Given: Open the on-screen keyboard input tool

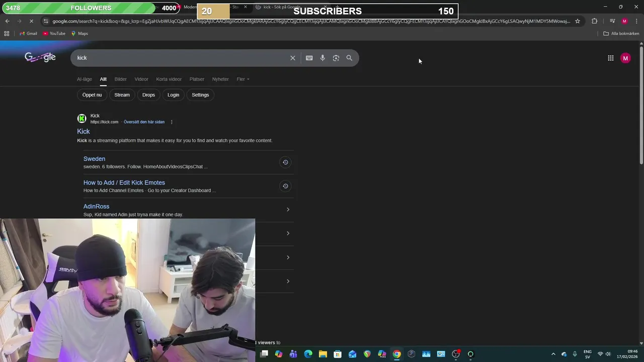Looking at the screenshot, I should point(309,58).
